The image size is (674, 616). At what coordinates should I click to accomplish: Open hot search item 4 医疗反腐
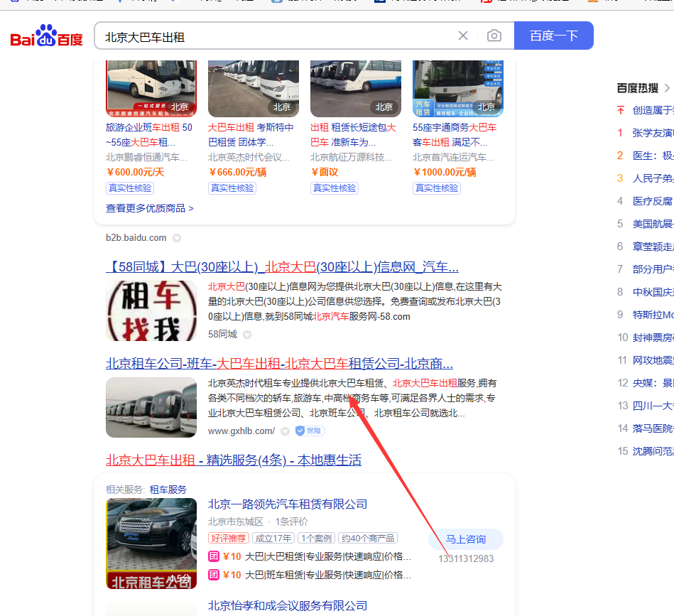click(x=653, y=201)
